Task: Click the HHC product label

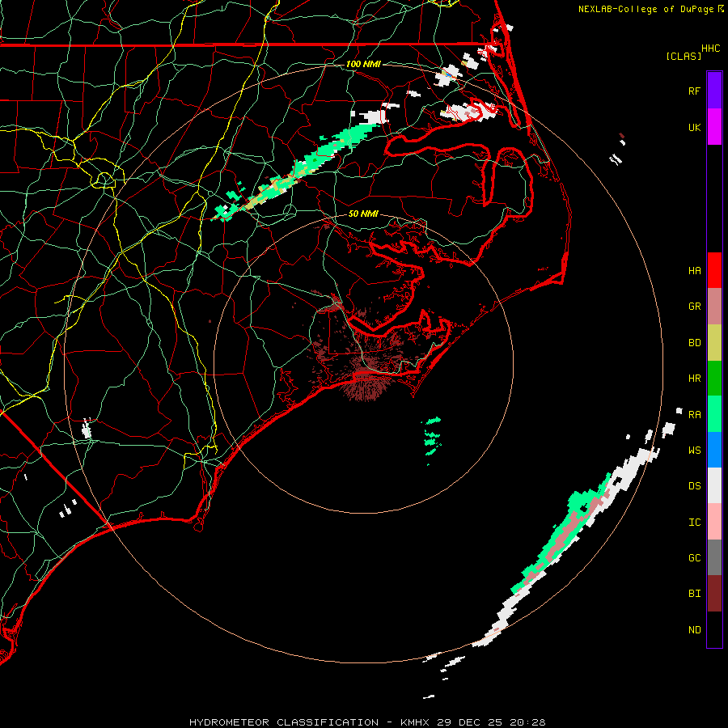Action: [x=711, y=49]
